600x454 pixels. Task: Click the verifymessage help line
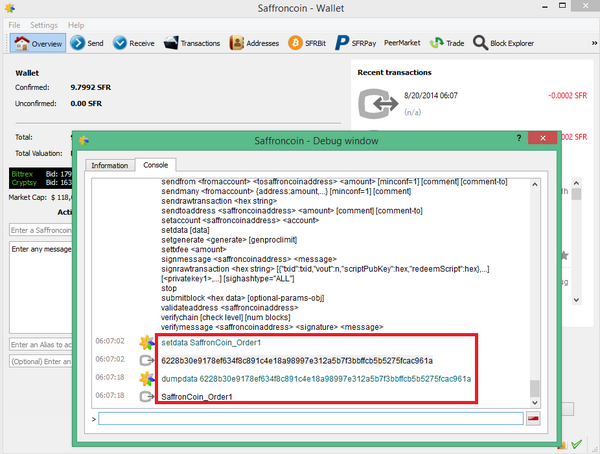[272, 327]
